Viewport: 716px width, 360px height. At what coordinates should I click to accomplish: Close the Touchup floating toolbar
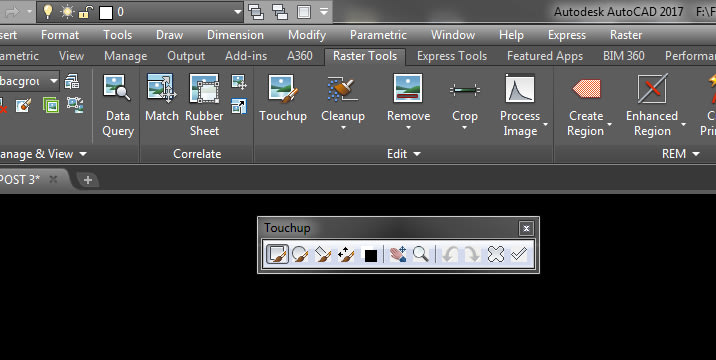pyautogui.click(x=526, y=228)
